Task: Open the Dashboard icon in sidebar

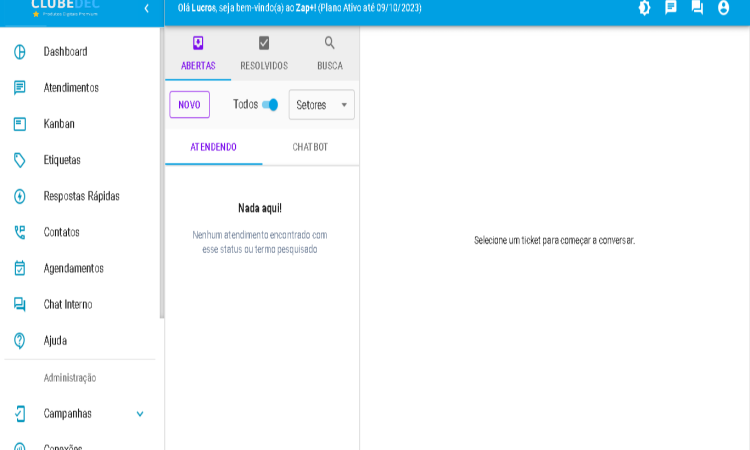Action: point(19,52)
